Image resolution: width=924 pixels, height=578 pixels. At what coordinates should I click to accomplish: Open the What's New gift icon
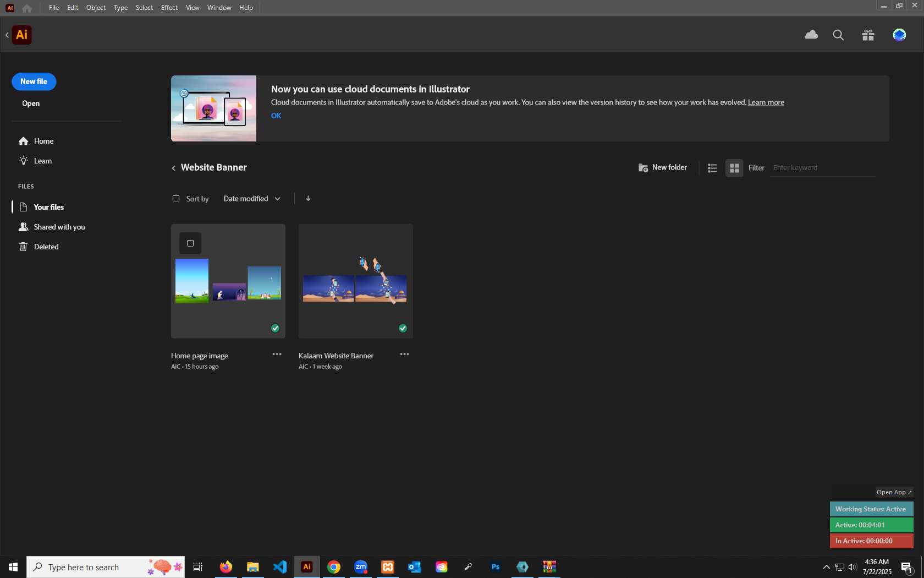pos(868,35)
